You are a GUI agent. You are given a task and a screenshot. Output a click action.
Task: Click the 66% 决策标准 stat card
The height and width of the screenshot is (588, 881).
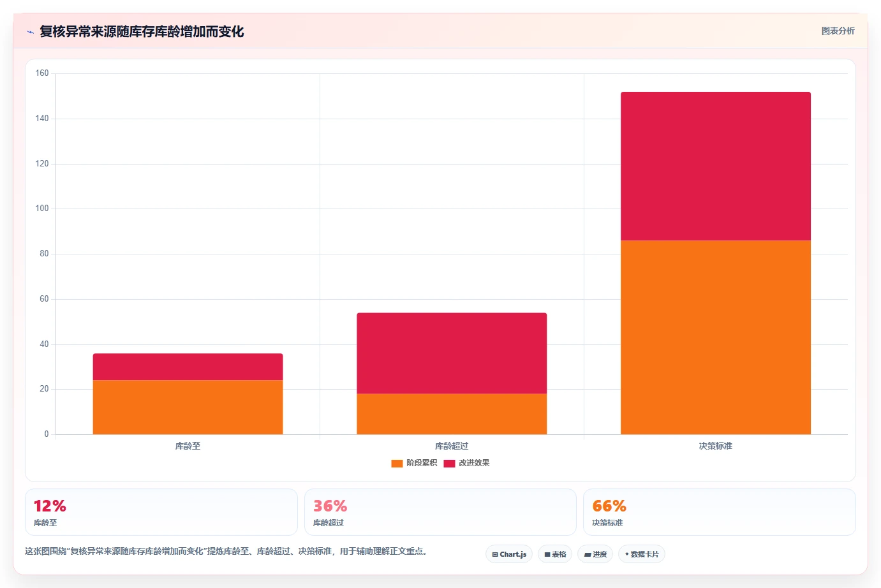pyautogui.click(x=720, y=512)
